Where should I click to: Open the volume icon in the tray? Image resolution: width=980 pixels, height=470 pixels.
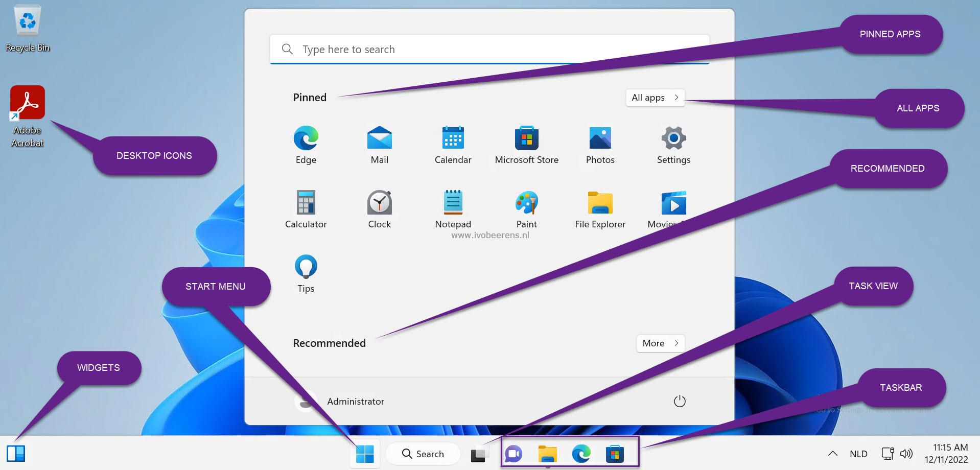point(906,454)
